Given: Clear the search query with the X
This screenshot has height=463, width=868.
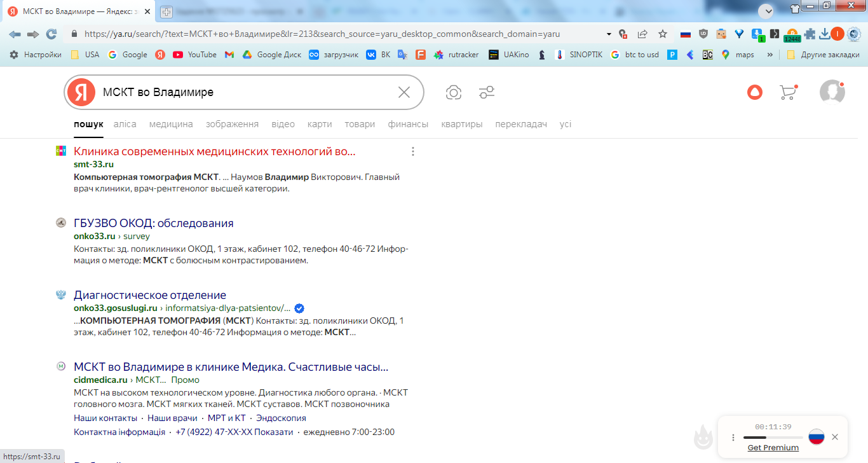Looking at the screenshot, I should [x=404, y=92].
